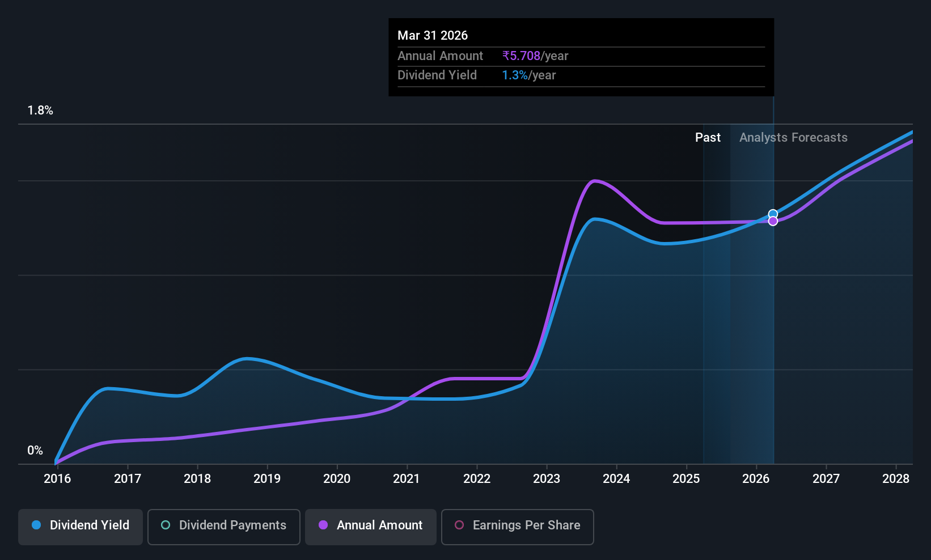
Task: Click the teal Dividend Payments legend circle
Action: coord(166,525)
